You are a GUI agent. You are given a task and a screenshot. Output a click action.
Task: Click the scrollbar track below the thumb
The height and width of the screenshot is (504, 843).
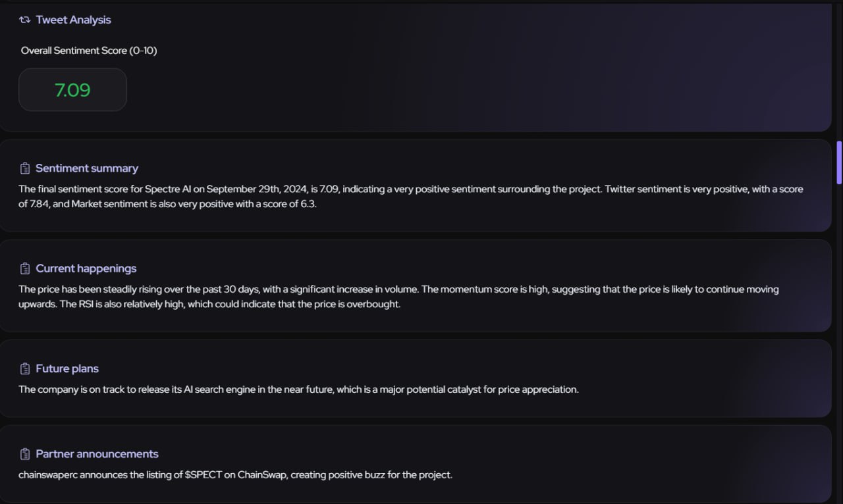(x=839, y=342)
